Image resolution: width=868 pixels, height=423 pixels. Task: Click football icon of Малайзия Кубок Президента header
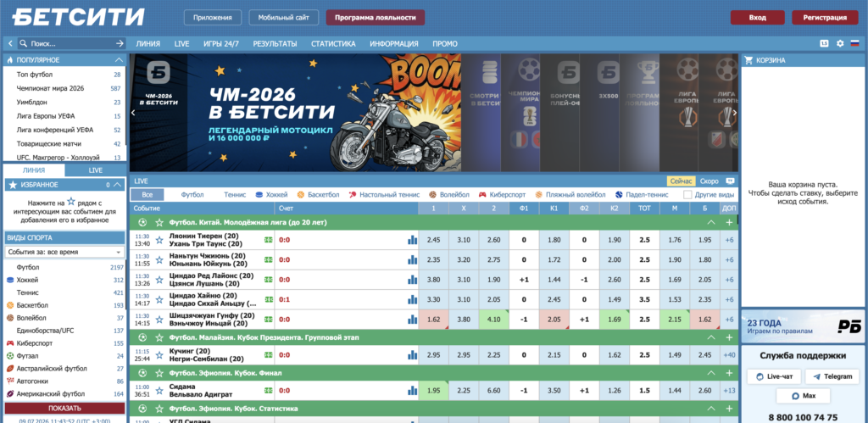(142, 337)
